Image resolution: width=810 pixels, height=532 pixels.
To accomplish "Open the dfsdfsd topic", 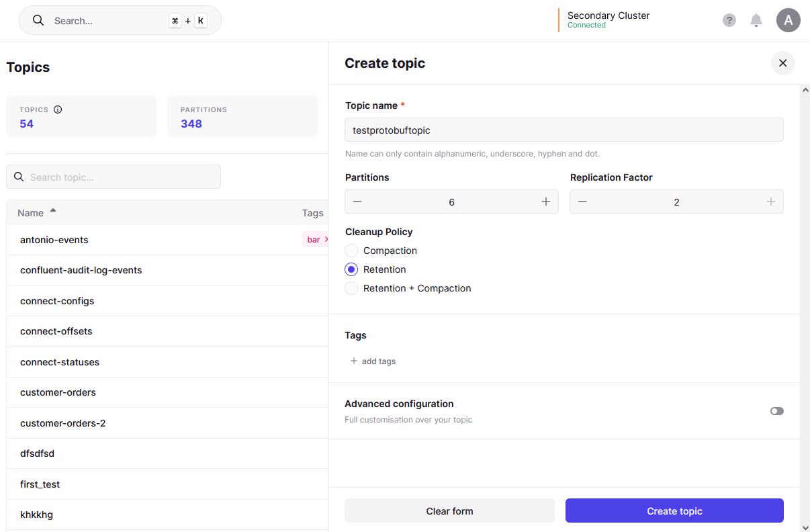I will [x=37, y=453].
